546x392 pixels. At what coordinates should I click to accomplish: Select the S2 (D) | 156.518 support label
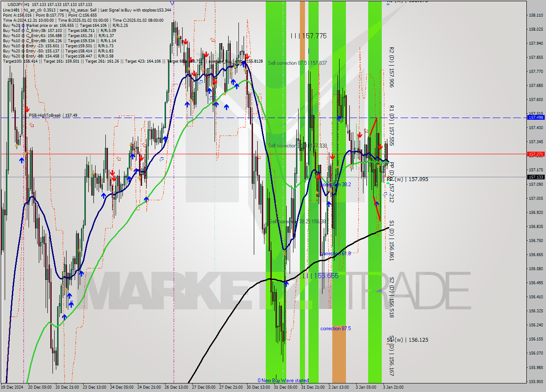pos(391,297)
